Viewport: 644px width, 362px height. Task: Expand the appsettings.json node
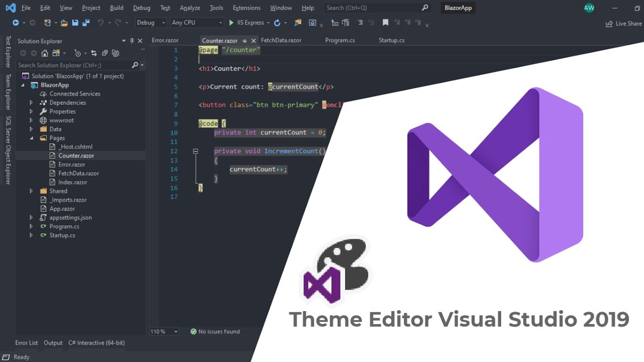coord(31,218)
